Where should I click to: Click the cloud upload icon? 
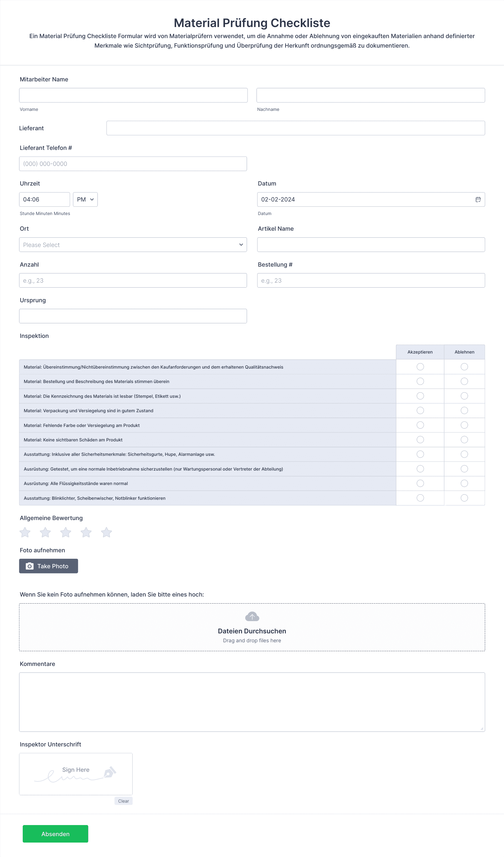(x=252, y=616)
